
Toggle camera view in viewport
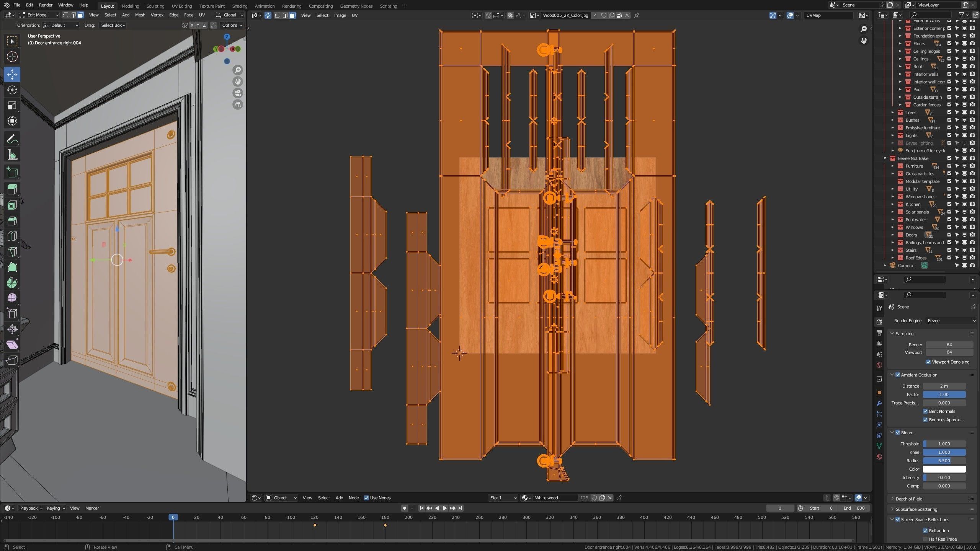[238, 93]
